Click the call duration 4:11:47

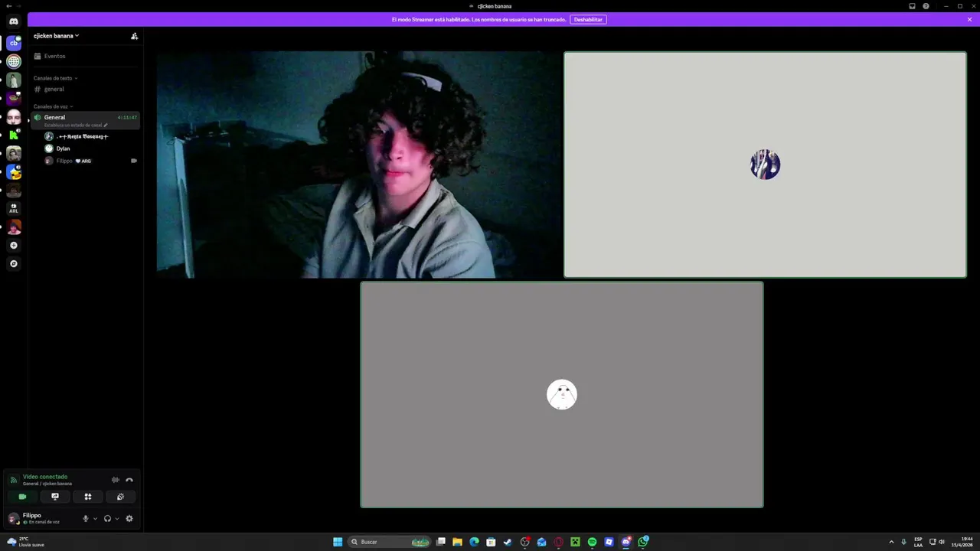pyautogui.click(x=127, y=117)
